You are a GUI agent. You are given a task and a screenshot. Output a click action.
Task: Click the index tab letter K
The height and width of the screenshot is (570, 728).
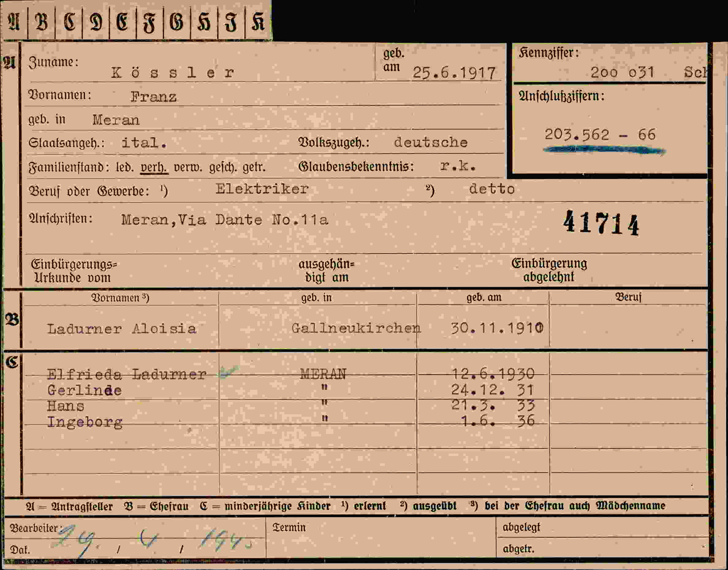tap(258, 22)
